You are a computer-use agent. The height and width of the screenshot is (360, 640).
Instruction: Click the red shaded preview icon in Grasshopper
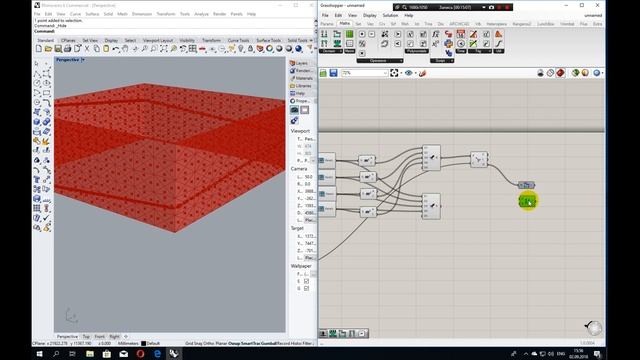coord(560,73)
